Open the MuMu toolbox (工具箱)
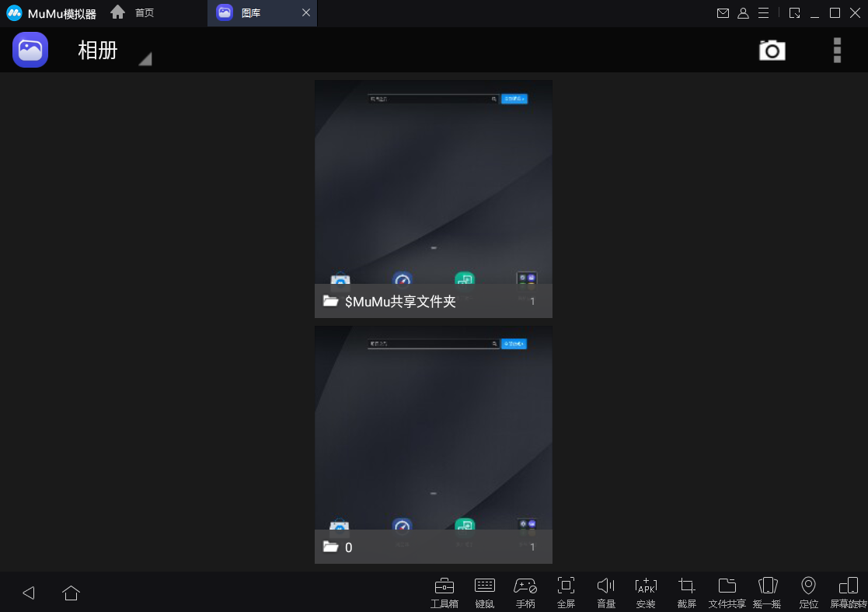The image size is (868, 612). [x=444, y=592]
